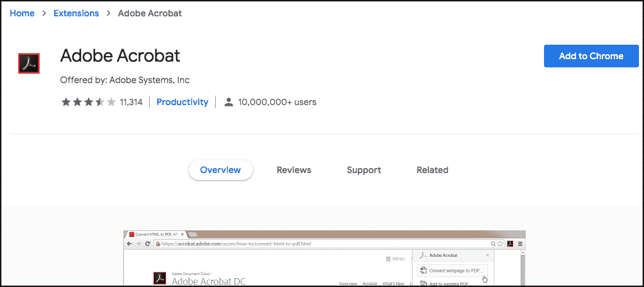Open the 11,314 ratings count
Image resolution: width=644 pixels, height=287 pixels.
[131, 102]
